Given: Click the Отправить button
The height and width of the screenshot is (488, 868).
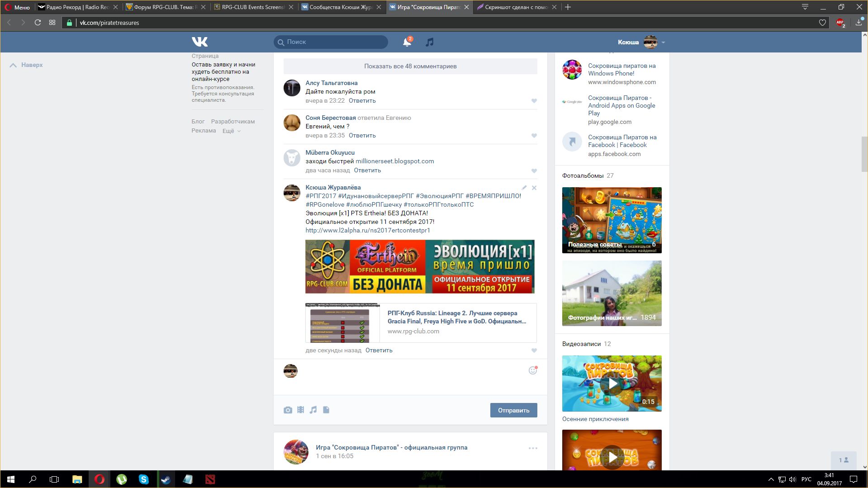Looking at the screenshot, I should [x=513, y=410].
